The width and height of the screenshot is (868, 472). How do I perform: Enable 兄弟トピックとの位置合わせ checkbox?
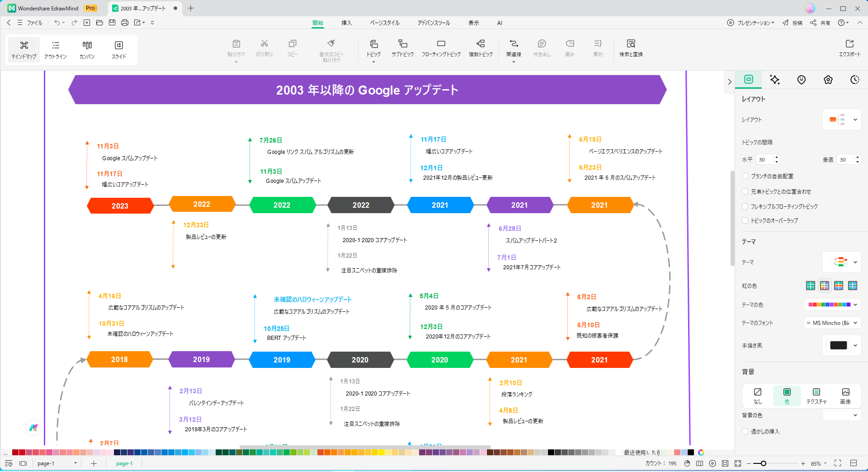pyautogui.click(x=745, y=191)
